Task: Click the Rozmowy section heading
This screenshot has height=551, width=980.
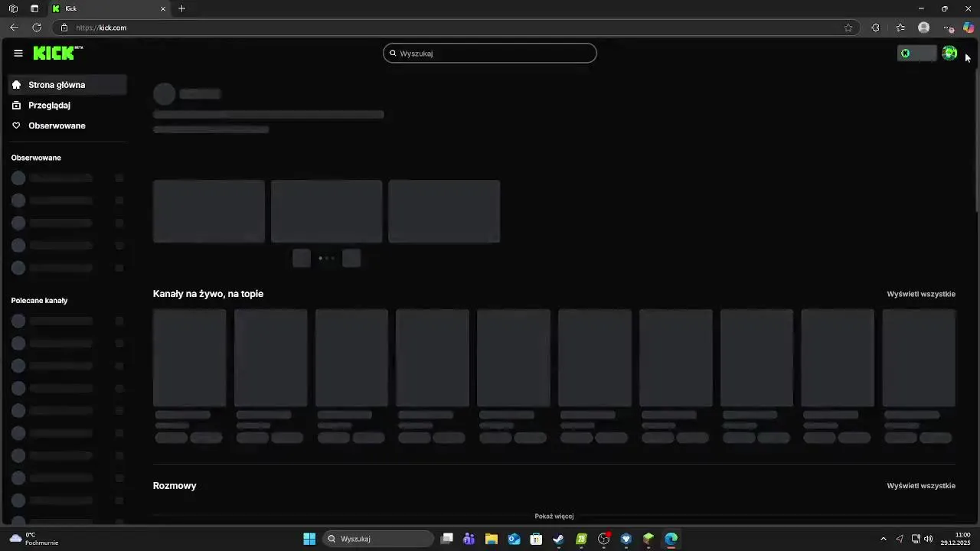Action: point(175,486)
